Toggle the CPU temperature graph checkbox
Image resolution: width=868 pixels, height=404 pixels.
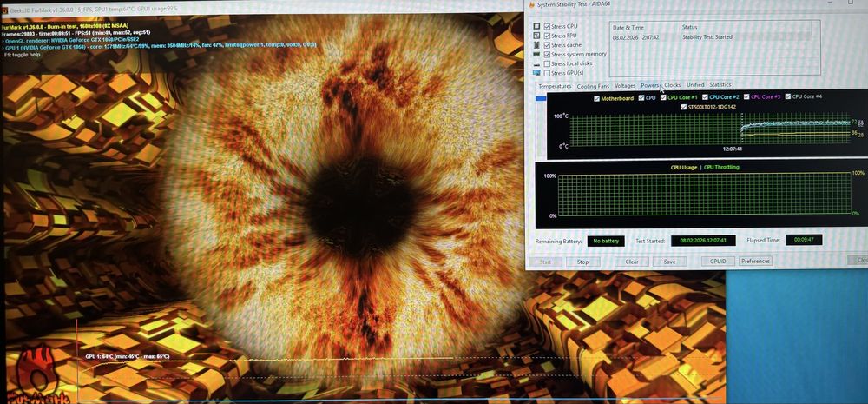pyautogui.click(x=641, y=97)
